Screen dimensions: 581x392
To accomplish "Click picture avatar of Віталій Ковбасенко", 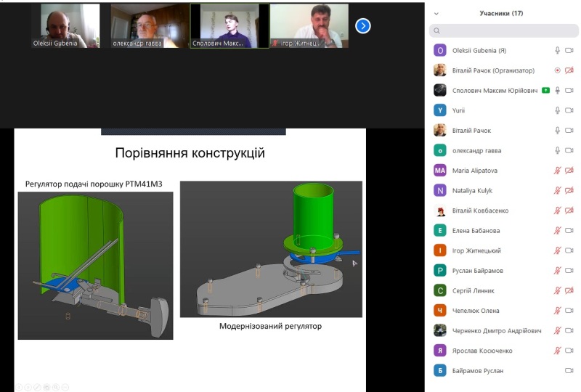I will click(440, 211).
